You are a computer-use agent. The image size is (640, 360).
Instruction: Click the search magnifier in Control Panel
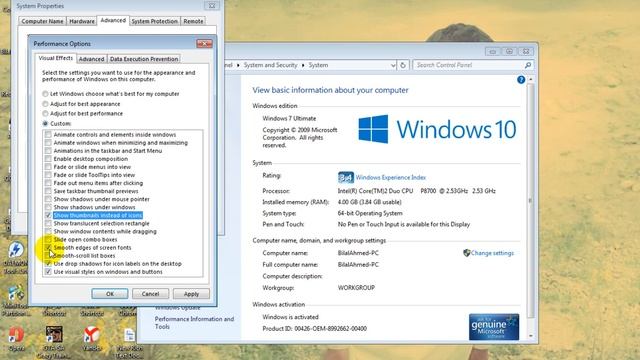pyautogui.click(x=528, y=65)
